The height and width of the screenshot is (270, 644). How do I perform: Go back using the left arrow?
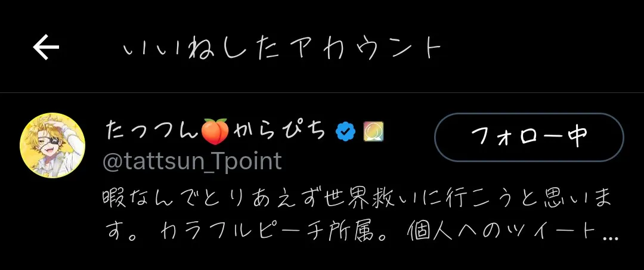(x=46, y=47)
